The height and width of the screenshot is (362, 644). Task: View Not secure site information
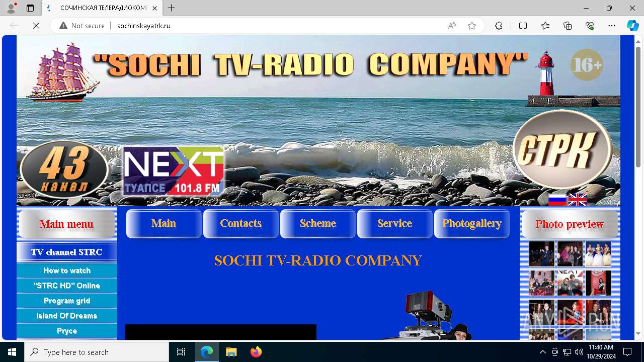[82, 26]
